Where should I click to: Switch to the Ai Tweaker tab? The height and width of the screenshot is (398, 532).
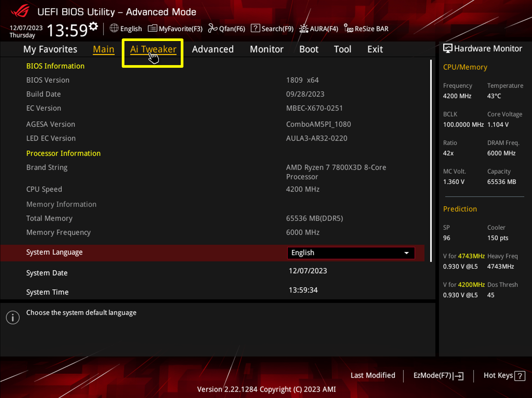[153, 49]
